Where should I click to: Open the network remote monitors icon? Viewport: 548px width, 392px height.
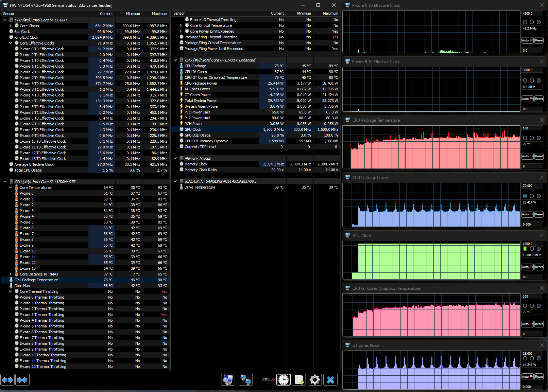[245, 379]
